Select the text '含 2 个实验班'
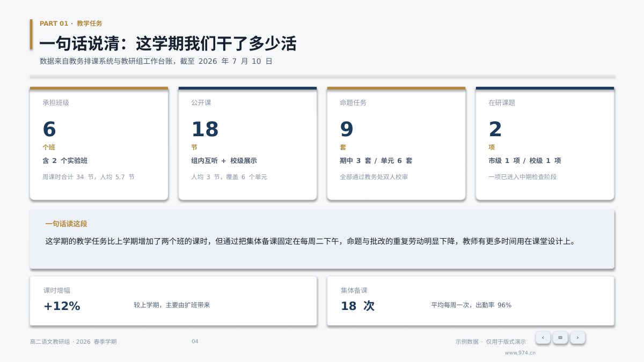The image size is (644, 362). pyautogui.click(x=65, y=160)
